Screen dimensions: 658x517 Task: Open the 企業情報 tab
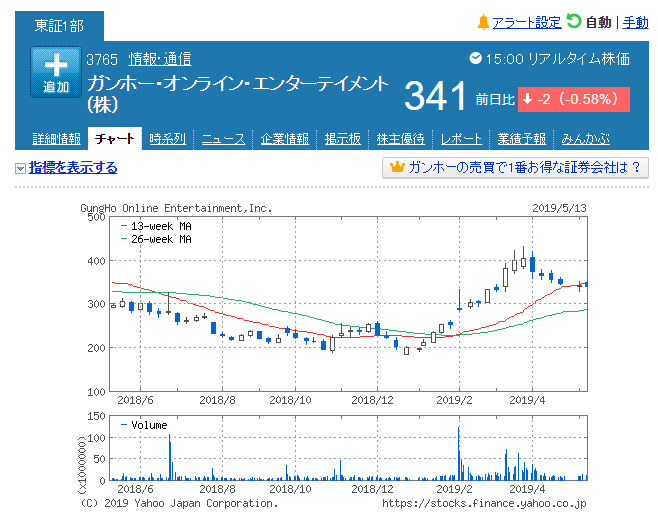coord(285,139)
